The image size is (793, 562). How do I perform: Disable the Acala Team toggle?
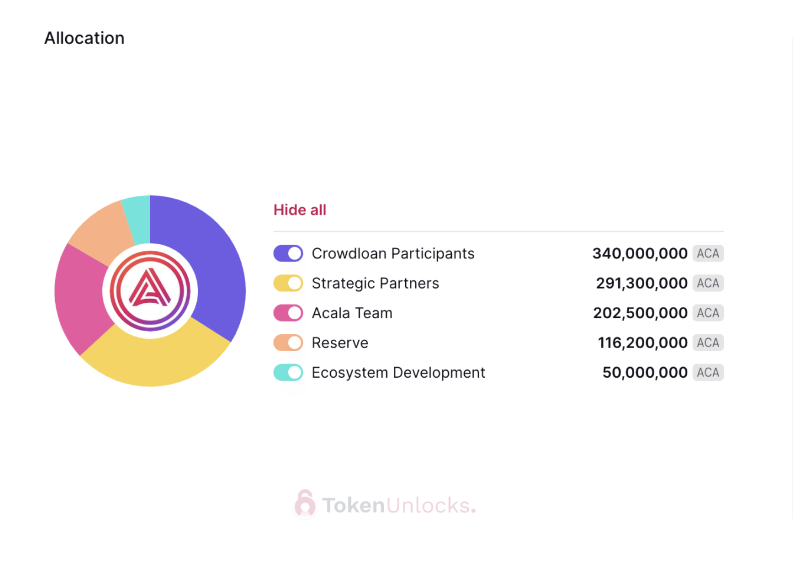(288, 313)
